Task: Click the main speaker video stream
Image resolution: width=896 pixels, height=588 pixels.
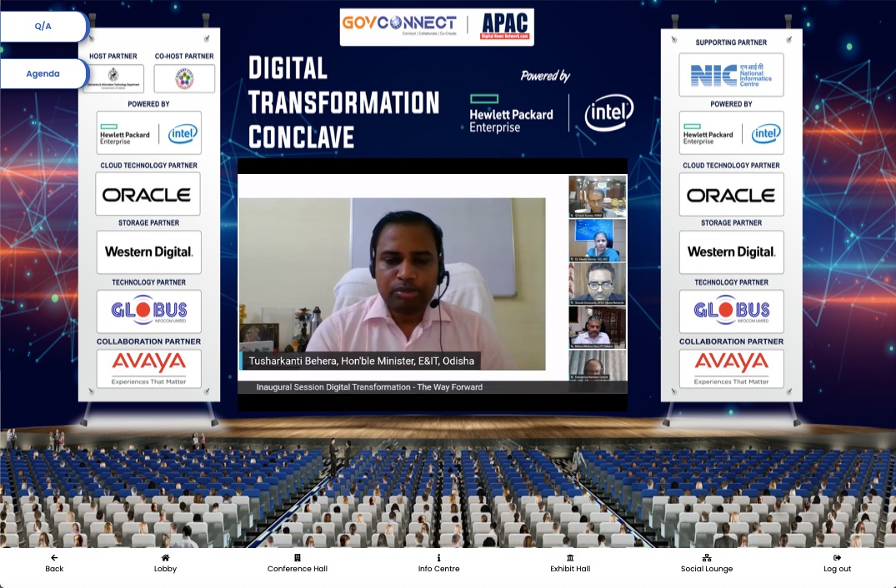Action: [x=392, y=284]
